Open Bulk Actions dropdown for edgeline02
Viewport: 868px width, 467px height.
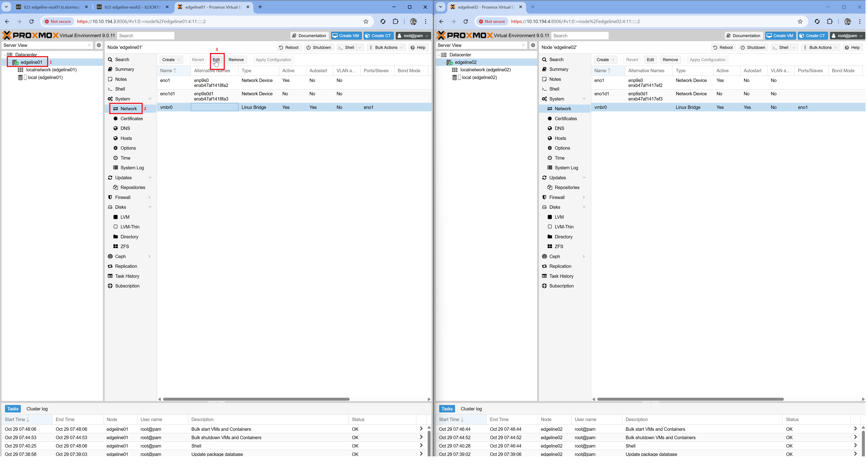pos(820,48)
